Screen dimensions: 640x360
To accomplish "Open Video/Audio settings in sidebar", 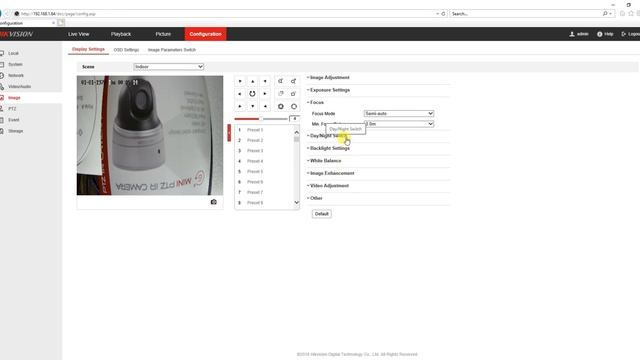I will [19, 87].
